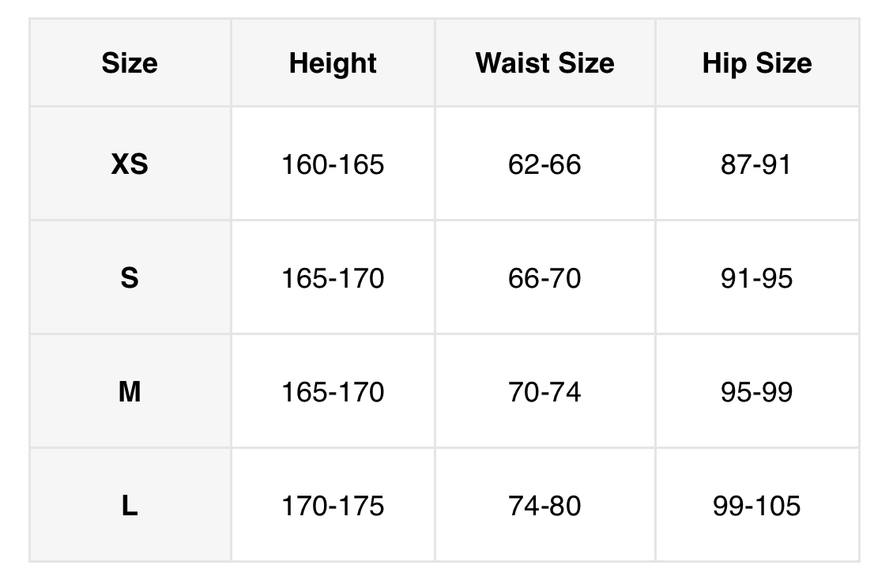
Task: Click the height cell in the S row
Action: (333, 278)
